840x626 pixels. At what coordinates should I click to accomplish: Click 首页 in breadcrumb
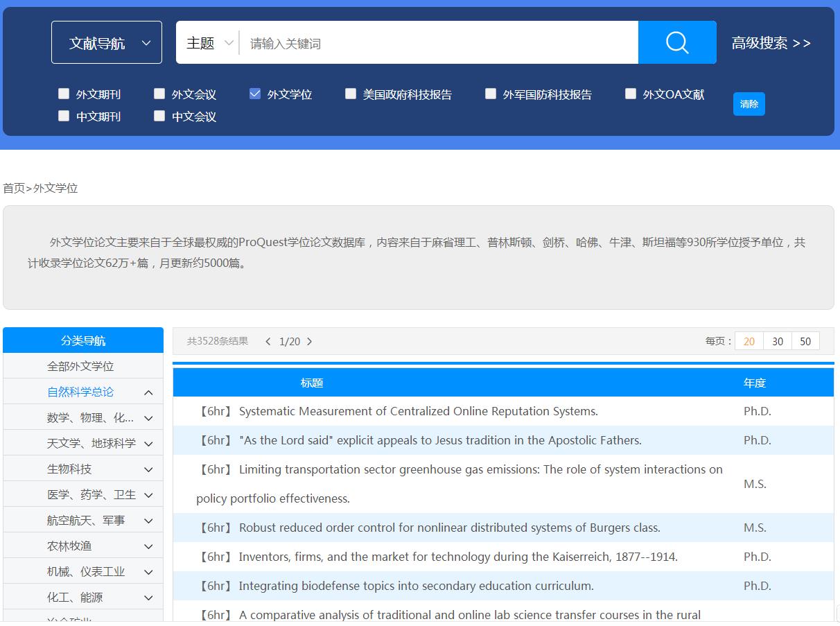[14, 188]
